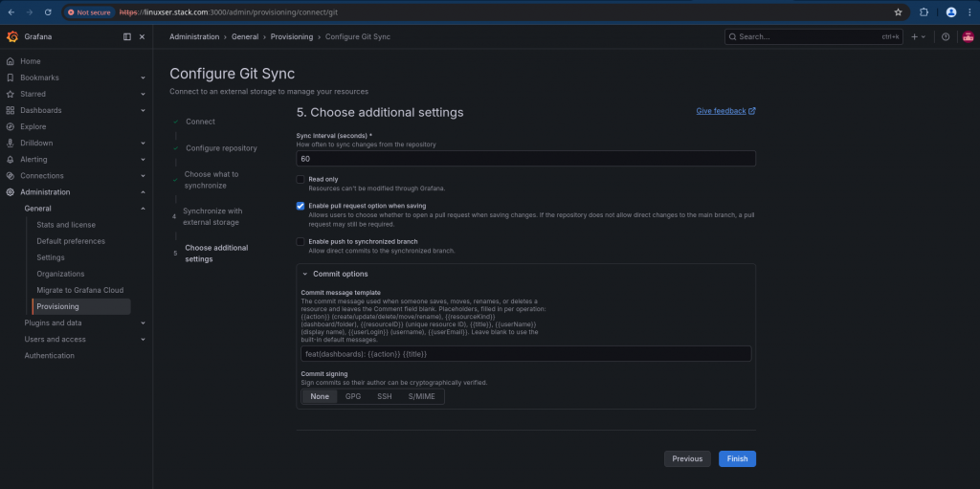Open the user profile avatar icon
Screen dimensions: 980x489
pyautogui.click(x=967, y=37)
